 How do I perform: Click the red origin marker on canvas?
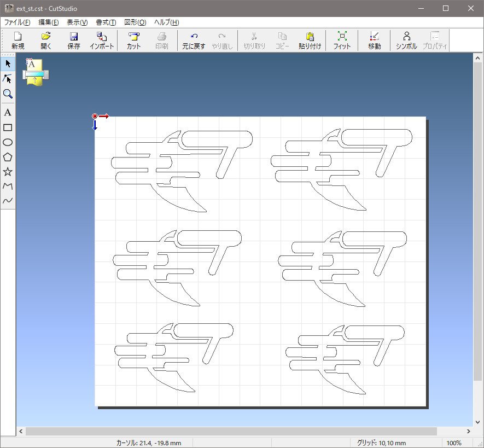pyautogui.click(x=95, y=117)
